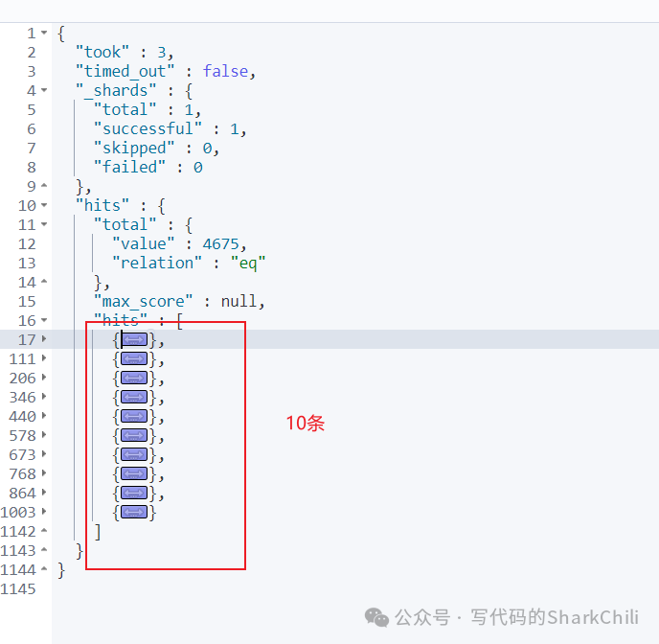Click the "max_score" key text
The height and width of the screenshot is (644, 659).
[x=144, y=302]
